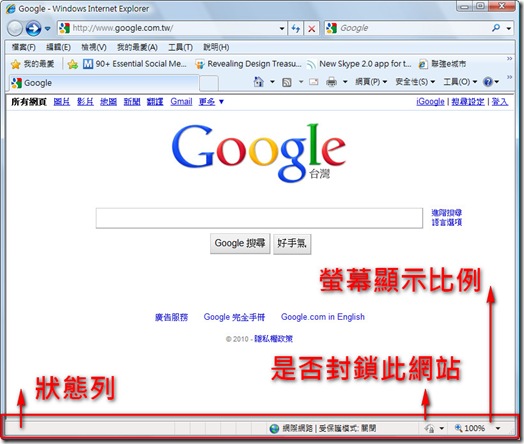524x444 pixels.
Task: Click the RSS feeds icon in command bar
Action: 287,82
